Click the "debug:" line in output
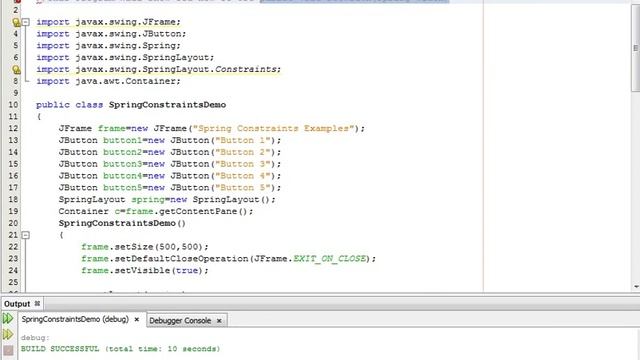 tap(35, 338)
